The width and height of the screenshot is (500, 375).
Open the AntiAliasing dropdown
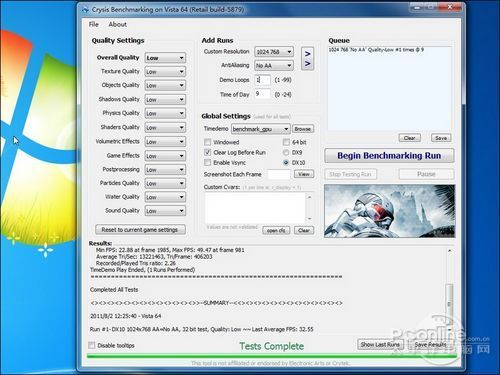pyautogui.click(x=274, y=66)
